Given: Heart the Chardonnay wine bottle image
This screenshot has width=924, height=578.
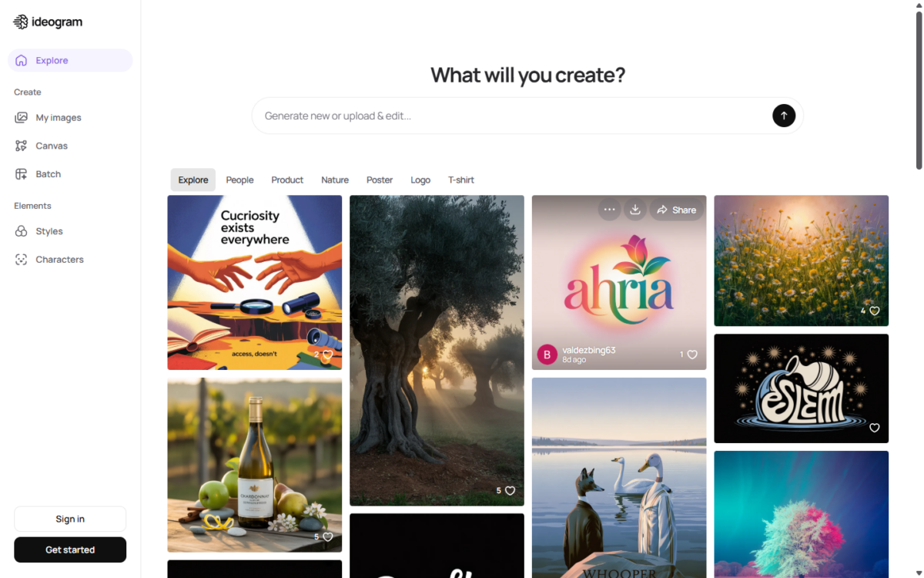Looking at the screenshot, I should [327, 536].
